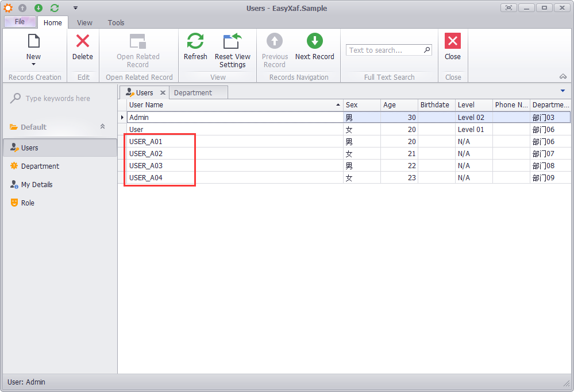Click the Text to search field
Image resolution: width=574 pixels, height=392 pixels.
pos(384,51)
